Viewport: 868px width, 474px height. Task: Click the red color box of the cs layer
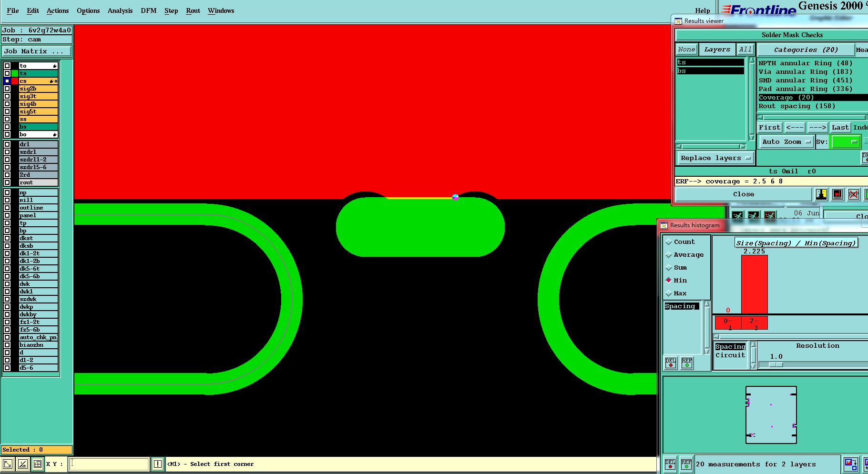pos(15,81)
